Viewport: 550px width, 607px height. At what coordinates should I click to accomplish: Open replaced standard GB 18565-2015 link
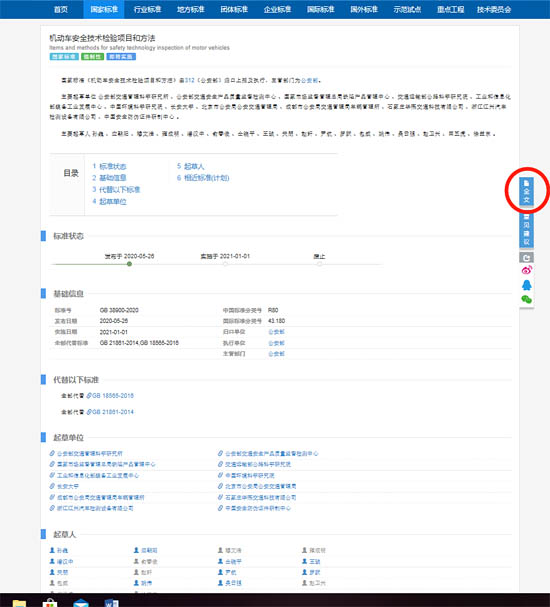click(x=110, y=395)
